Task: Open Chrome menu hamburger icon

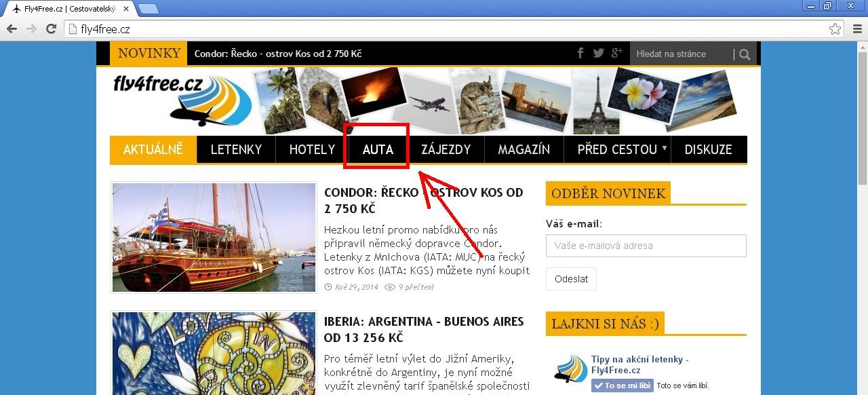Action: (x=857, y=29)
